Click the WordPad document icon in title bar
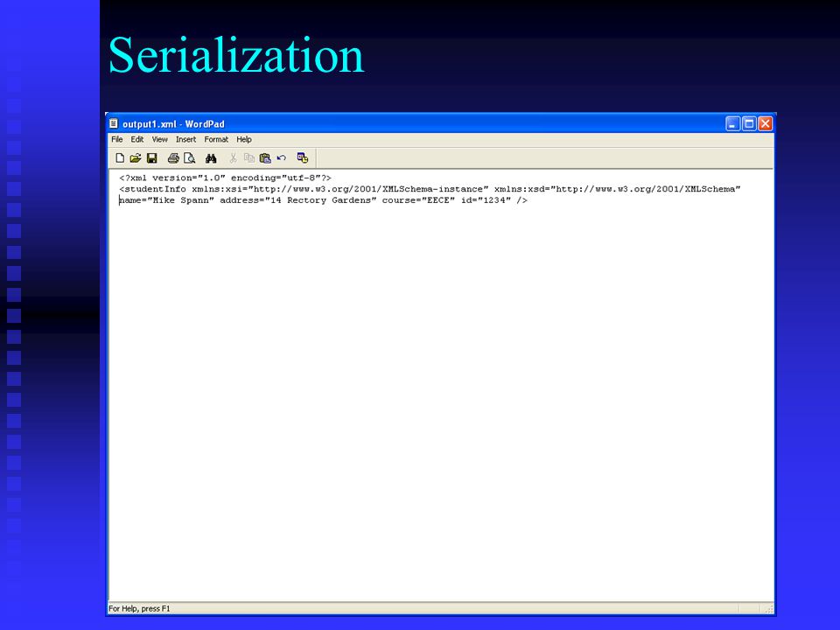Screen dimensions: 840x630 tap(114, 123)
